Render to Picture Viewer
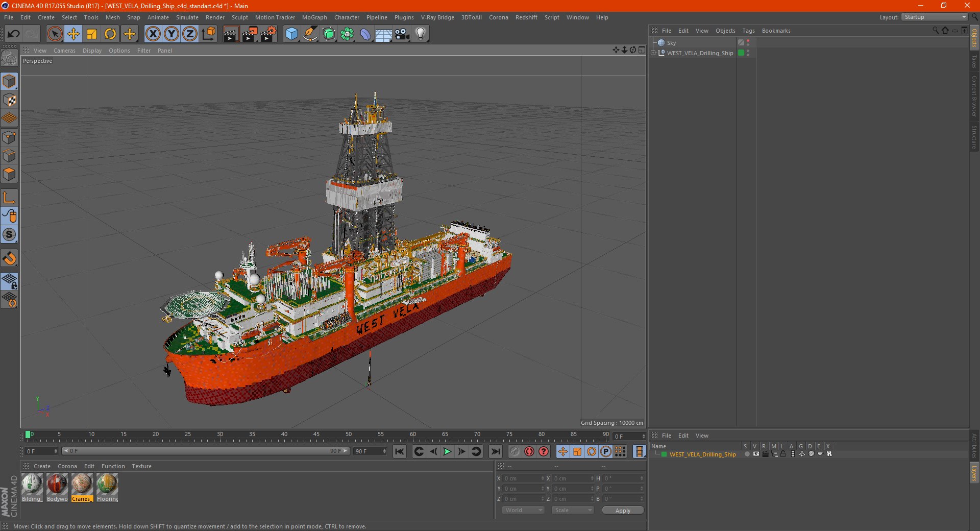 250,34
